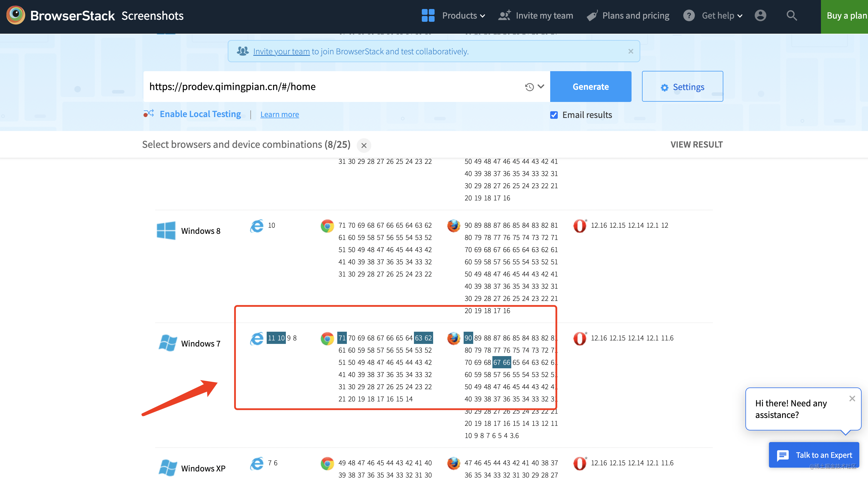Click Talk to an Expert button
The image size is (868, 481).
pyautogui.click(x=813, y=455)
